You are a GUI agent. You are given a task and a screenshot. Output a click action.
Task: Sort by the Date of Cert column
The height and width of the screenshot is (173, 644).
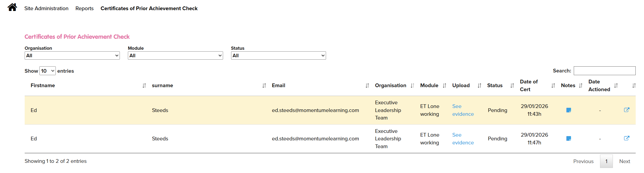(x=529, y=86)
